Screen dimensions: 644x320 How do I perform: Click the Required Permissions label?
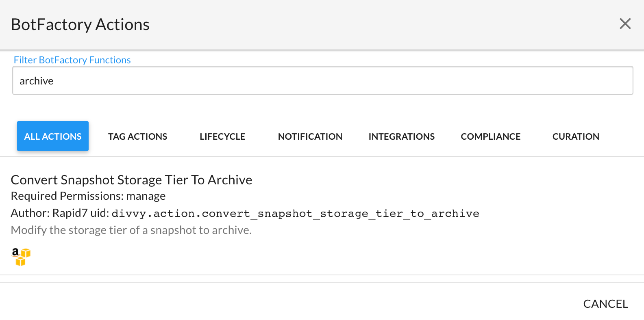tap(67, 196)
